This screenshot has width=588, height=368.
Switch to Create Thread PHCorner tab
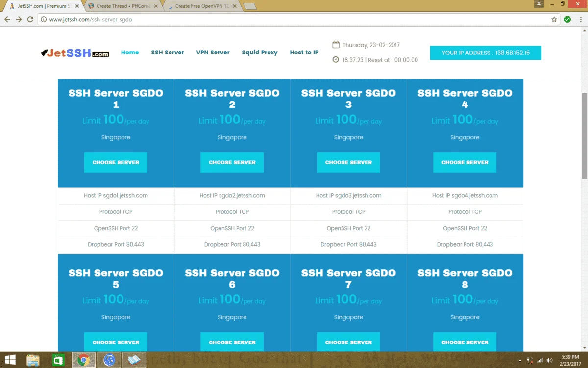(123, 6)
